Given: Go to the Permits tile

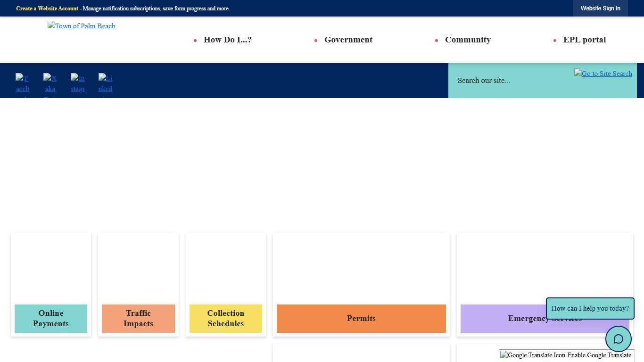Looking at the screenshot, I should pyautogui.click(x=361, y=318).
